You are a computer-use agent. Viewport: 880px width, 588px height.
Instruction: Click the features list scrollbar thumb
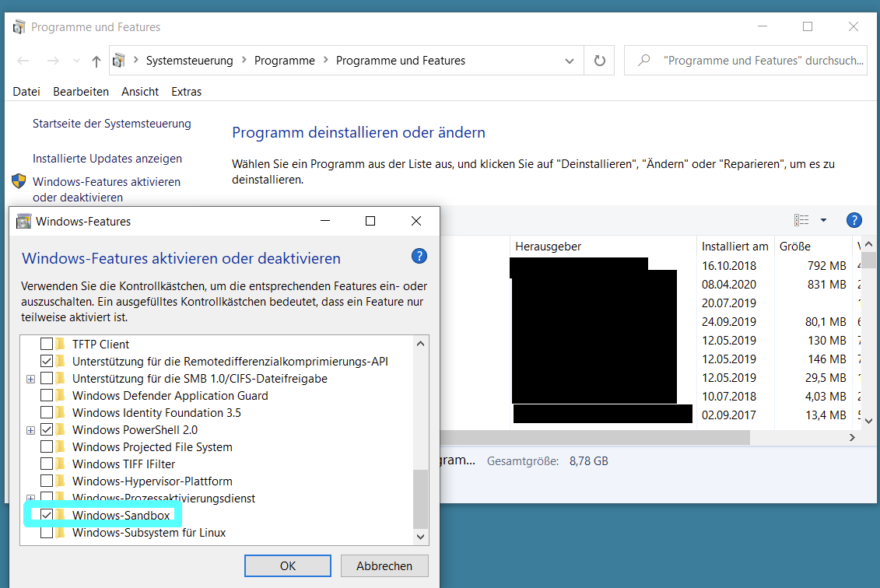420,499
